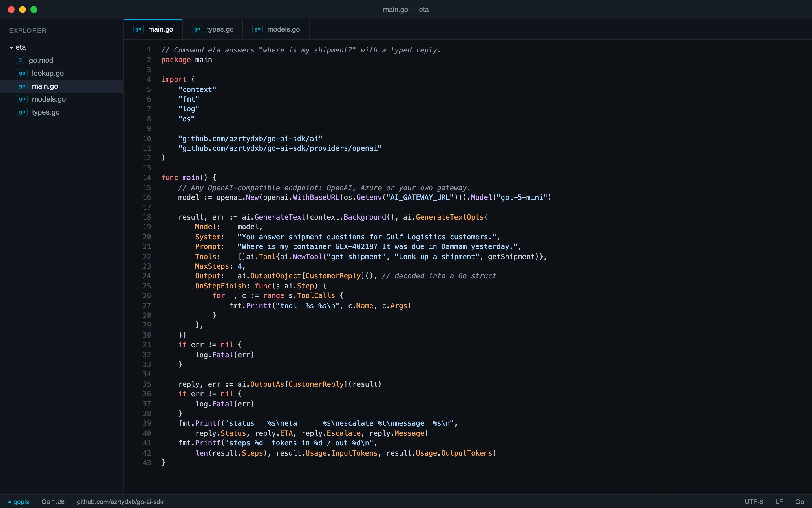Open models.go in the explorer tree
The image size is (812, 508).
pyautogui.click(x=62, y=99)
